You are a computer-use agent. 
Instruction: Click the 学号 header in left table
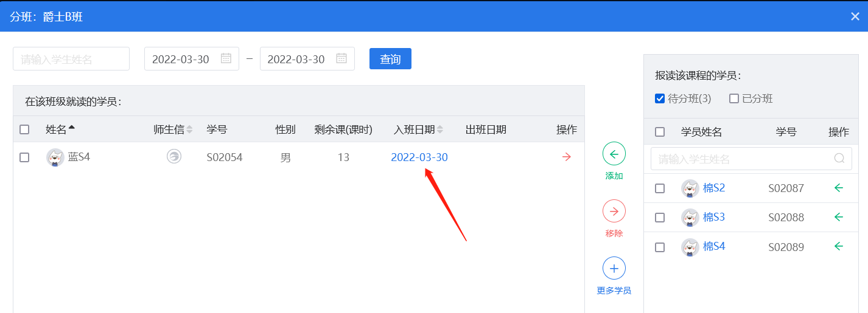coord(217,129)
